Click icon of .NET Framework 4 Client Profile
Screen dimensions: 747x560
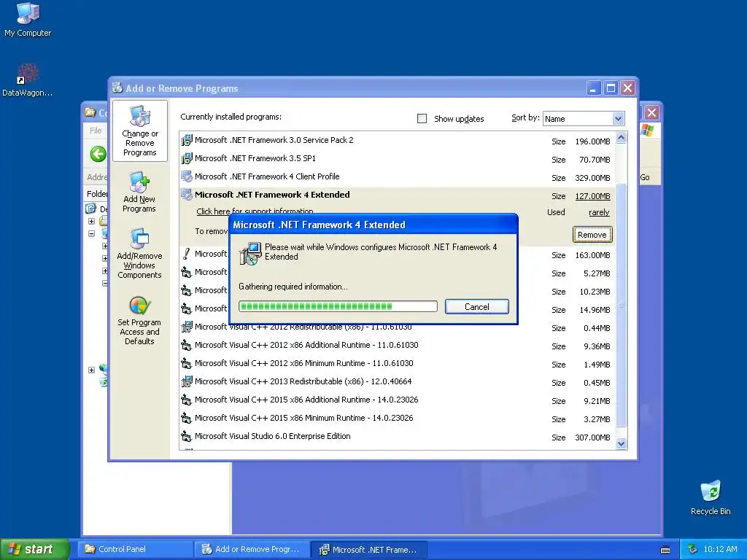tap(187, 176)
